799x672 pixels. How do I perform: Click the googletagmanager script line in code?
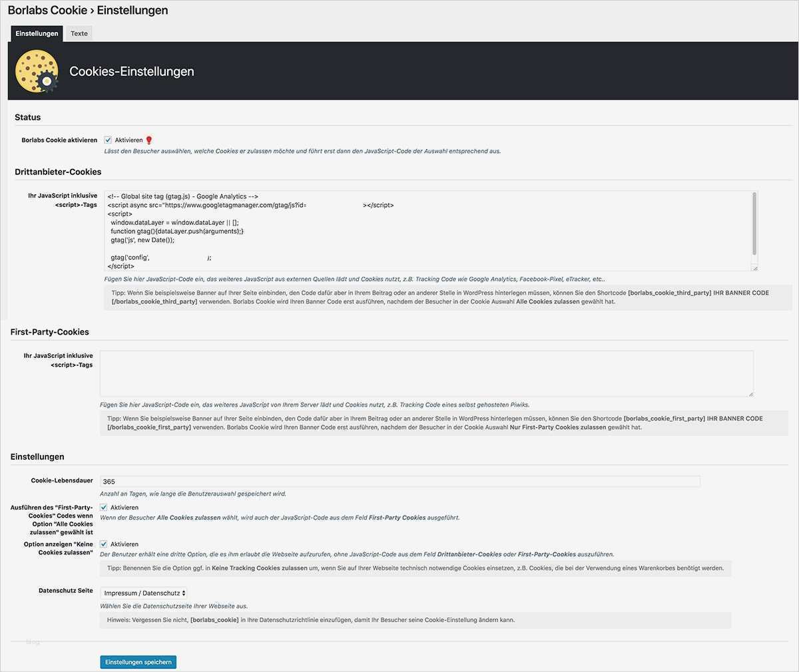250,206
